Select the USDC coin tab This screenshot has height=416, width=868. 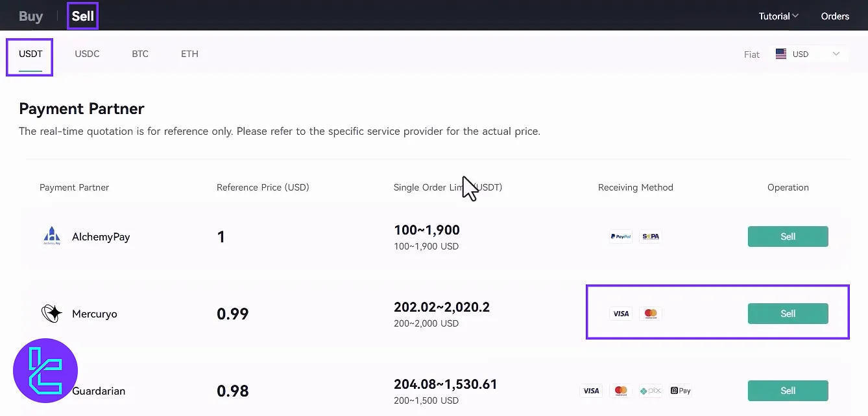tap(87, 54)
